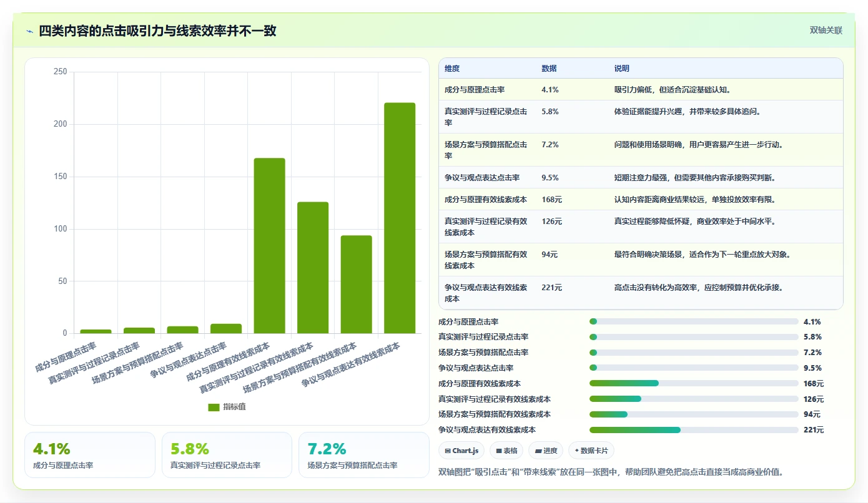Click the chart bar for 真实测评与过程记录有效线索成本

pos(313,268)
